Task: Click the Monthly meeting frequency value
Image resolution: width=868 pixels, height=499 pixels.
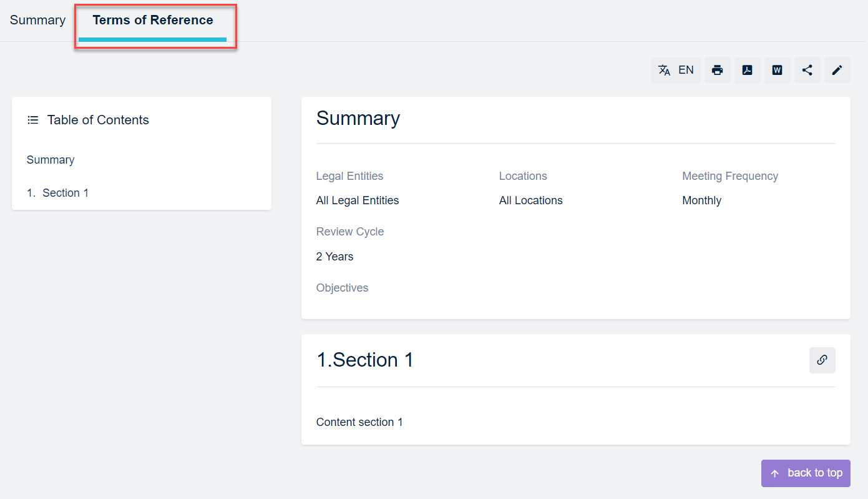Action: pos(701,200)
